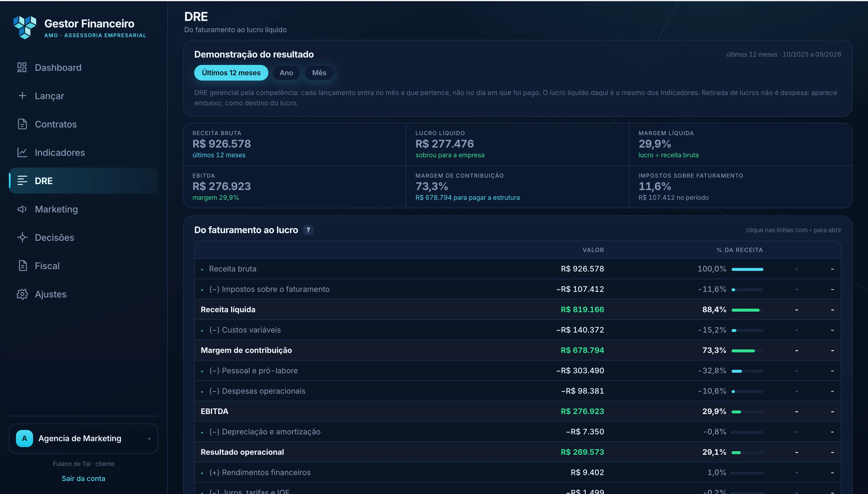
Task: Open the Contratos section
Action: (x=84, y=124)
